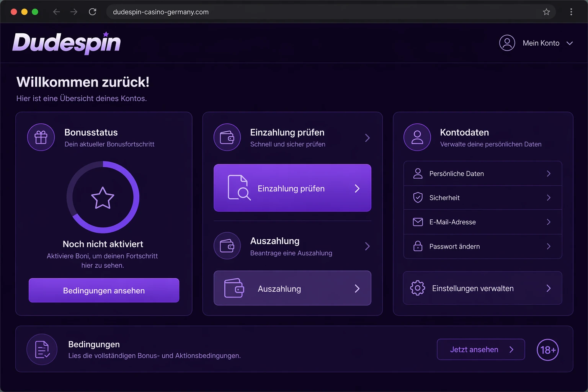Click the Einstellungen verwalten gear icon

(418, 288)
